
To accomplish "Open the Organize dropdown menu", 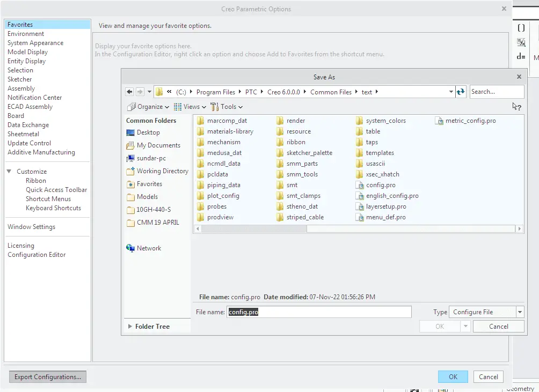I will coord(148,107).
